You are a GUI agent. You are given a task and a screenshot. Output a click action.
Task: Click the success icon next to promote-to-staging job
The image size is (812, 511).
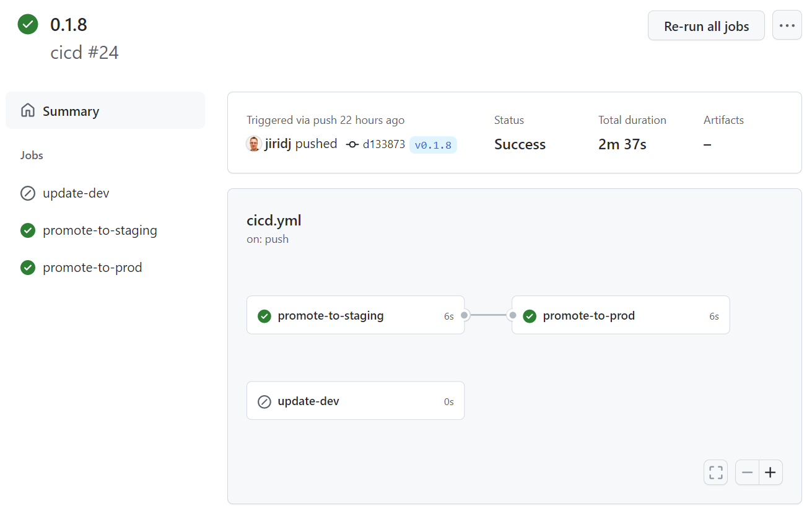27,230
